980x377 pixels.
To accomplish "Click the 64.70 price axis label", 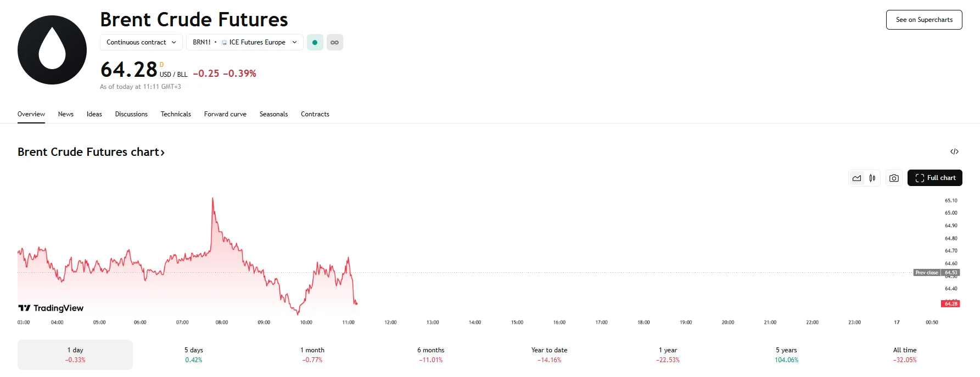I will [951, 251].
